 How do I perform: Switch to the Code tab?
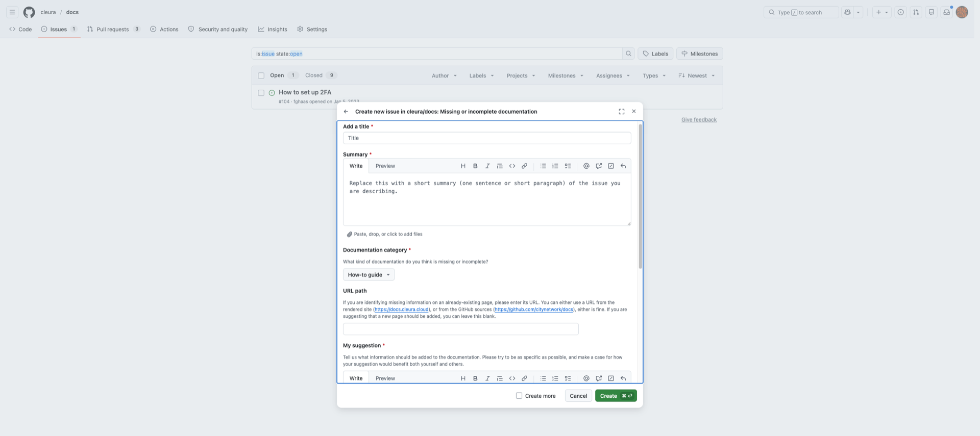tap(20, 29)
